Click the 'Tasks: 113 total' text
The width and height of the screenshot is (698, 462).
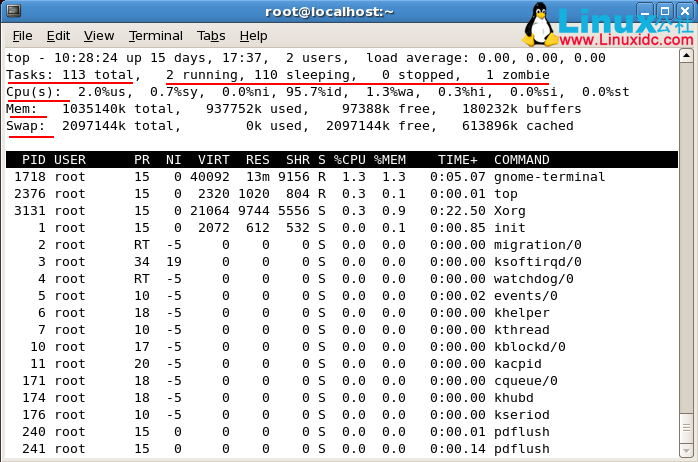tap(69, 75)
